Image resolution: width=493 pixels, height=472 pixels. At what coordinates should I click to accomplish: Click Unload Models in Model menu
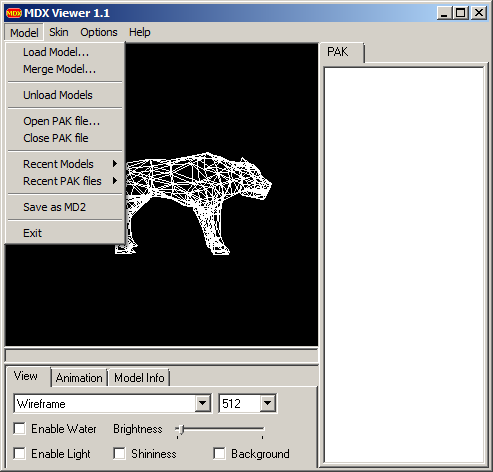point(65,95)
